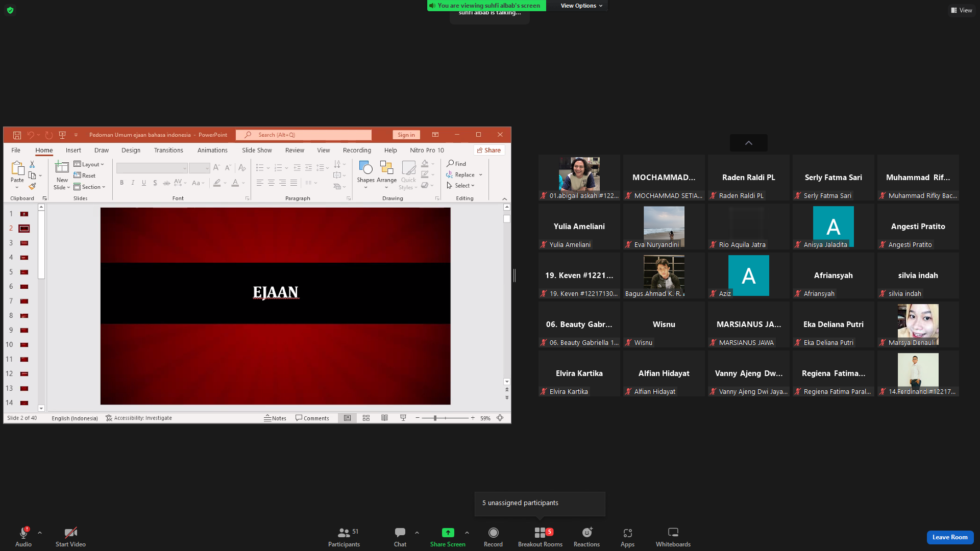
Task: Open Zoom Whiteboards
Action: [x=673, y=537]
